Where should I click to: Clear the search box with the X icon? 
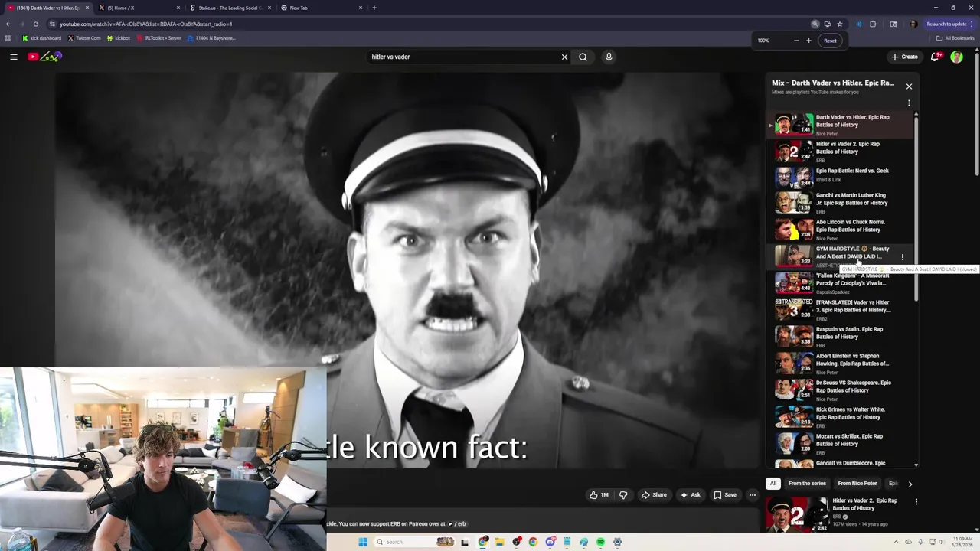click(565, 57)
